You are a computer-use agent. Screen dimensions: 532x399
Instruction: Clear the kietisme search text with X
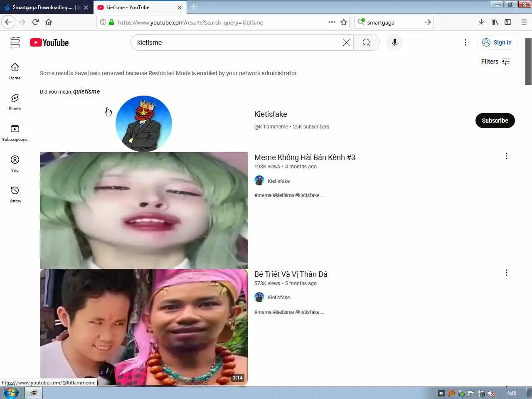[x=346, y=42]
